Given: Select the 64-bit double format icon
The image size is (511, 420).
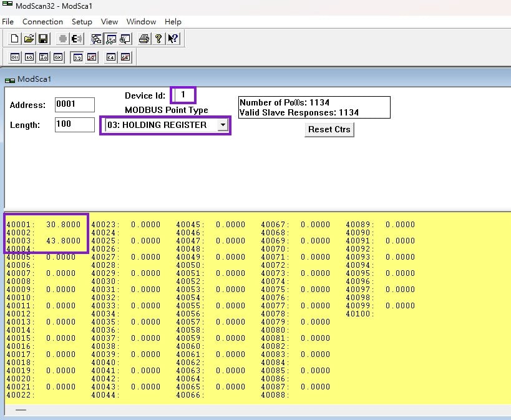Looking at the screenshot, I should [x=111, y=57].
